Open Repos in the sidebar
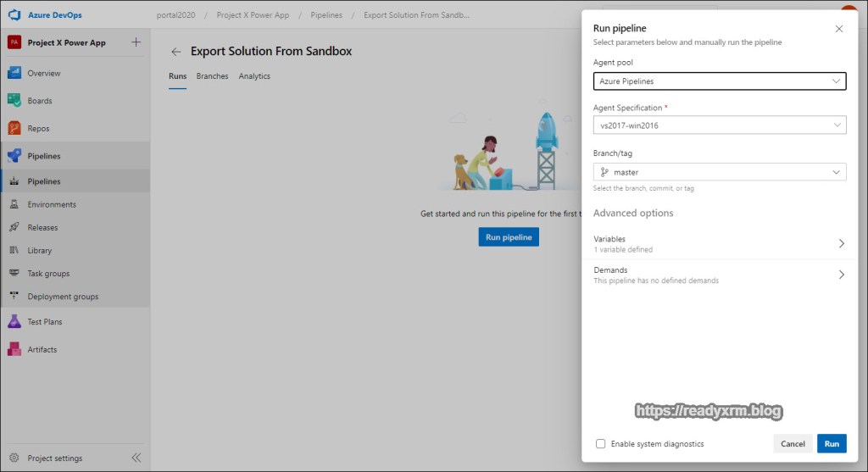 pos(38,129)
